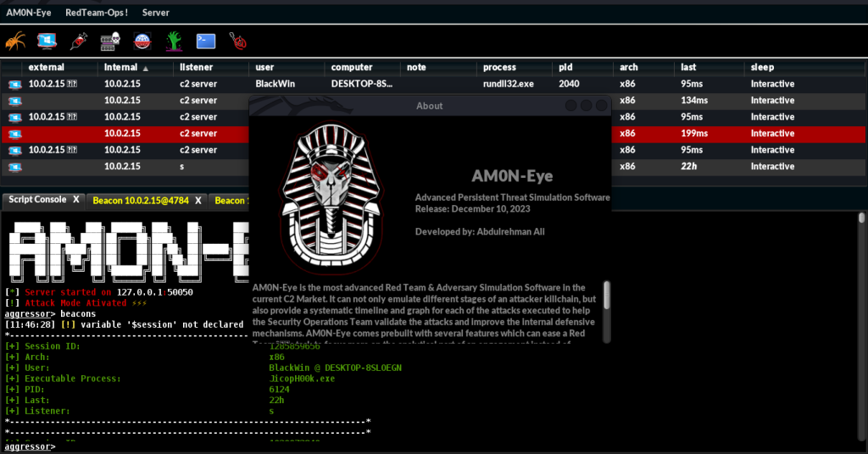Click the About dialog text scrollbar
This screenshot has height=454, width=868.
[607, 296]
